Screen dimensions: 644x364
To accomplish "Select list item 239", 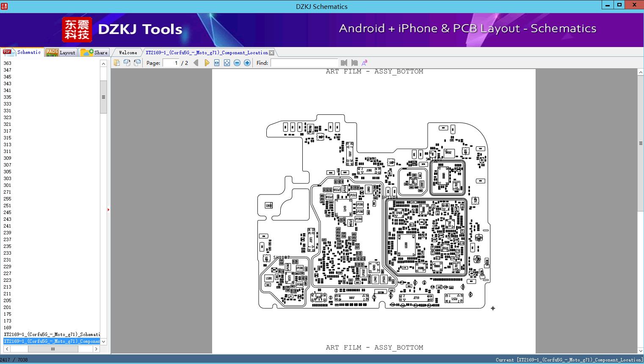I will [8, 233].
